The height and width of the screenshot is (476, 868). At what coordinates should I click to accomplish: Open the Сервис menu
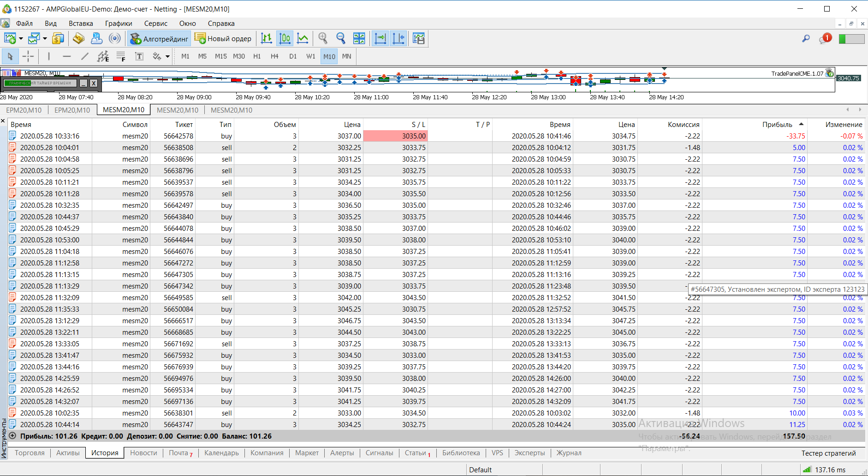[155, 24]
